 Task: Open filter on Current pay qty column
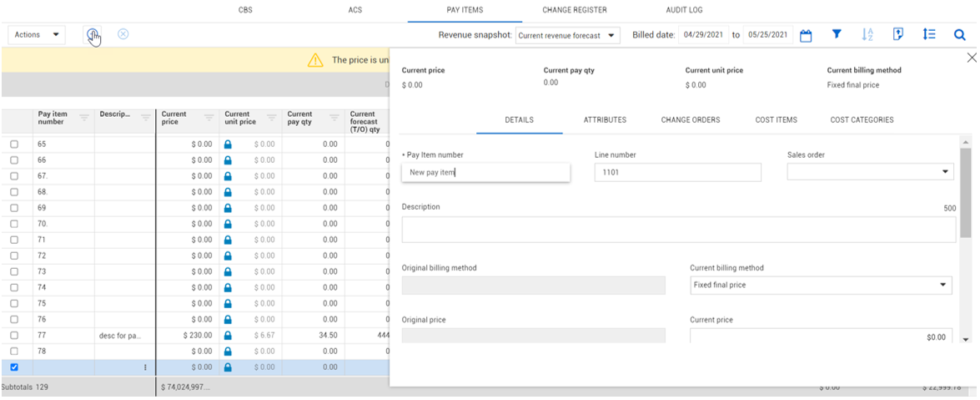334,117
